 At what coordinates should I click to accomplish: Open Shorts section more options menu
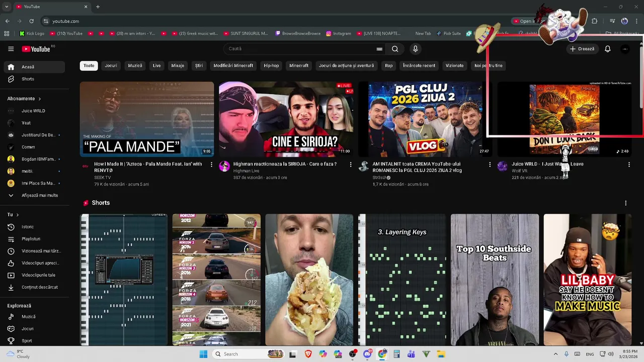click(x=626, y=203)
